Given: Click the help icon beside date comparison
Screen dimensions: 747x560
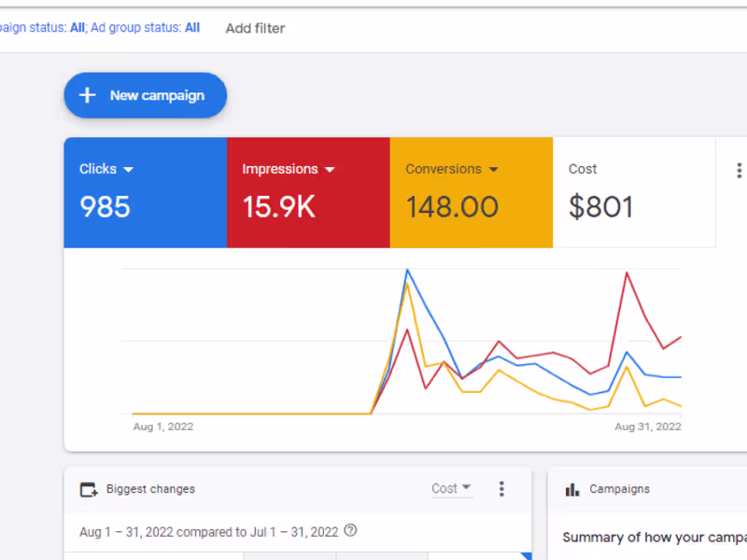Looking at the screenshot, I should [350, 531].
